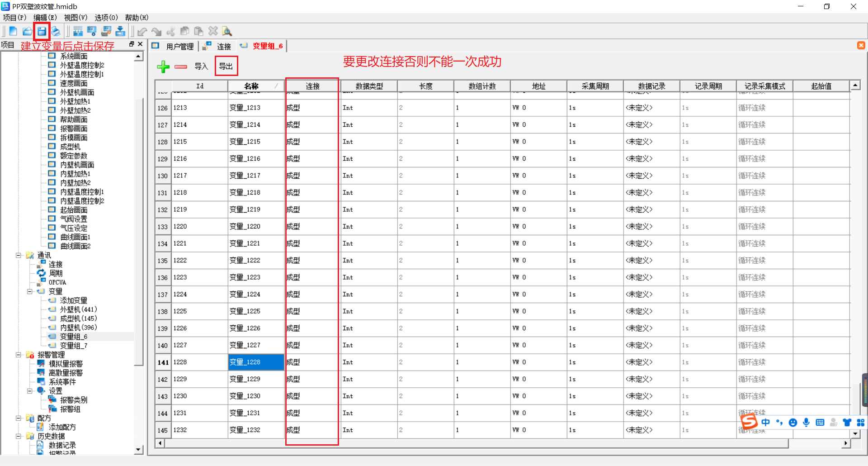Open Sogou soft keyboard icon
The height and width of the screenshot is (466, 868).
coord(820,422)
